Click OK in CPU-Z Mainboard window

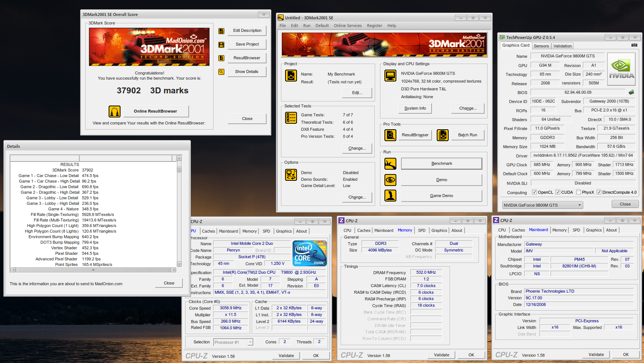[626, 354]
